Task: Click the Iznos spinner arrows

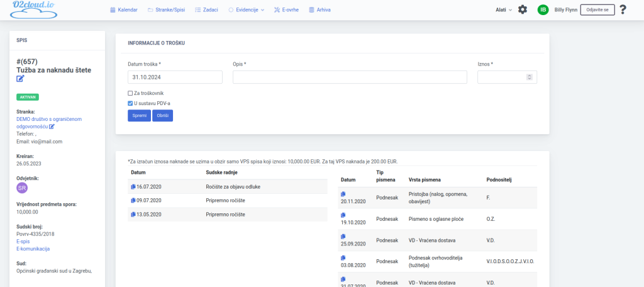Action: [530, 77]
